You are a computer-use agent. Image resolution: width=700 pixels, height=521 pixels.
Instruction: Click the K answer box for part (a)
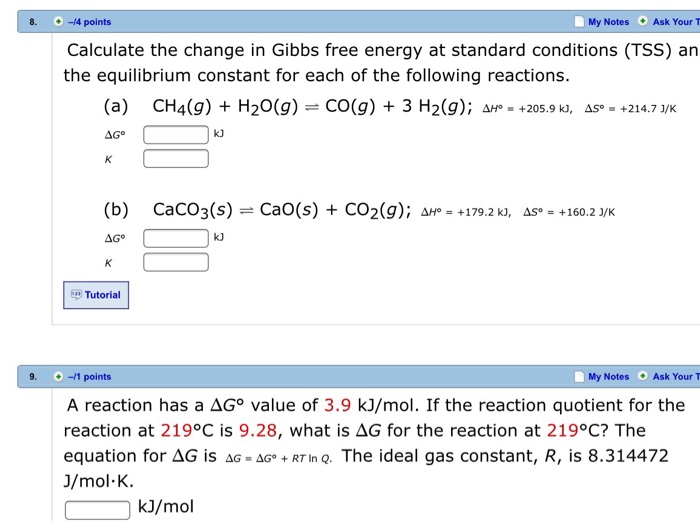[176, 159]
